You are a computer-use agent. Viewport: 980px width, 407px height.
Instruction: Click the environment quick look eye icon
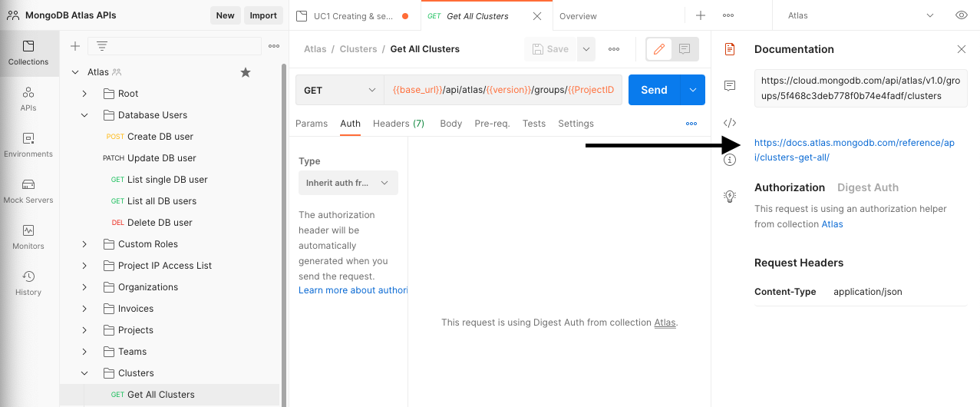coord(961,15)
